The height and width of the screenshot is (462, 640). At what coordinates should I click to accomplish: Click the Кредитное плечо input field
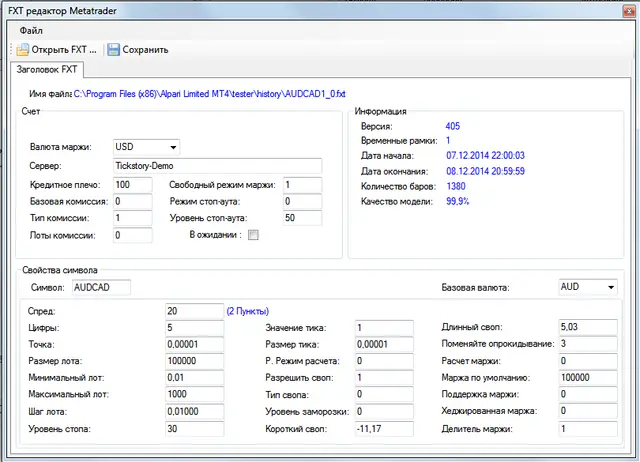point(133,184)
